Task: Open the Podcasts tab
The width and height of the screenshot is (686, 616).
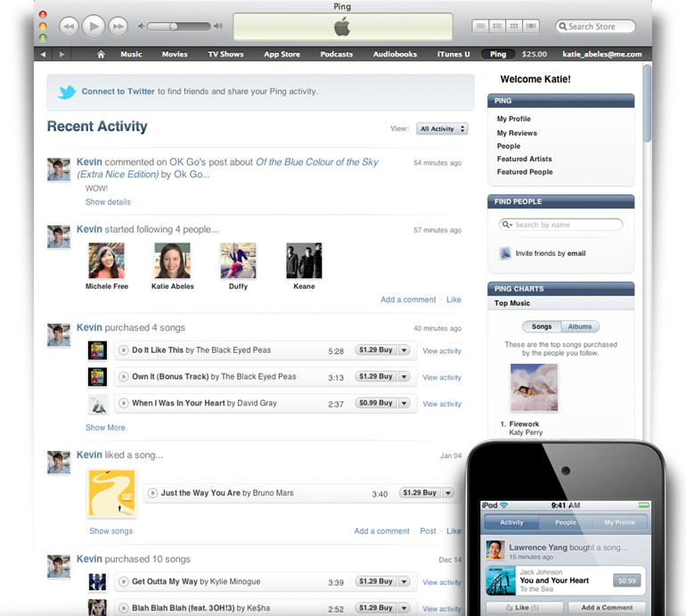Action: point(337,54)
